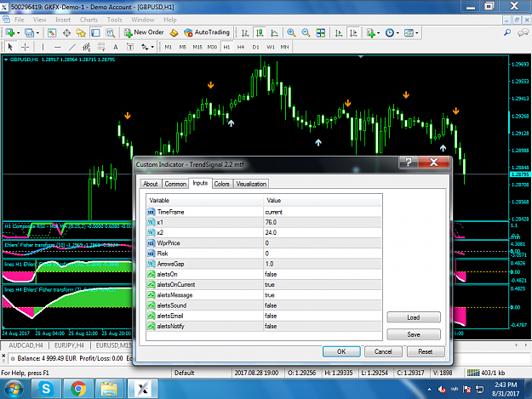Open the Strategy Tester icon
The height and width of the screenshot is (399, 532).
coord(111,33)
